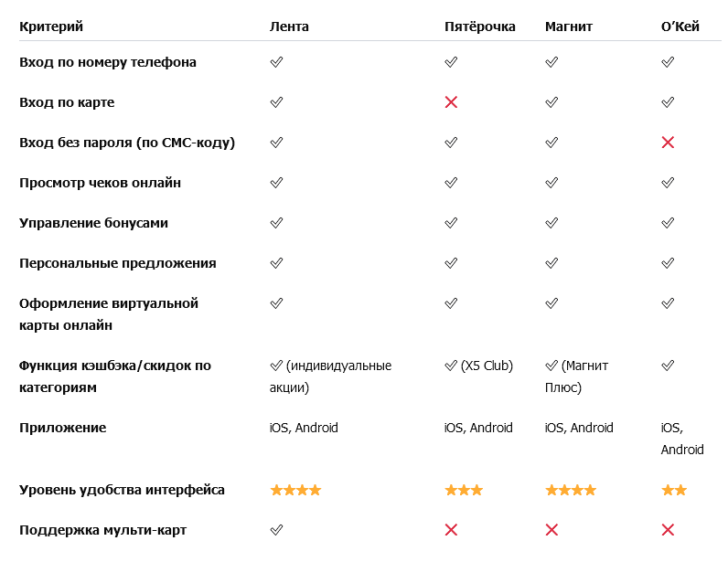Click Магнит red cross in multi-card support row
The width and height of the screenshot is (728, 562).
551,529
